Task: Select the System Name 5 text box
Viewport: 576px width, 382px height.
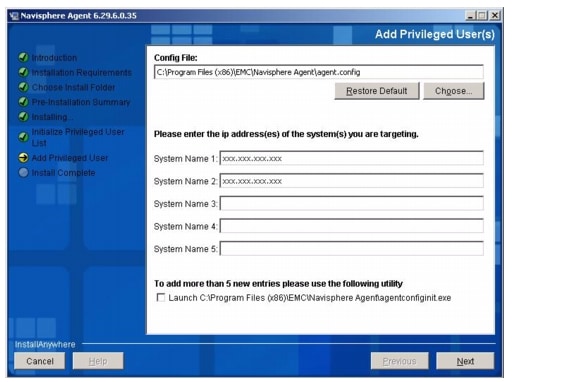Action: pyautogui.click(x=352, y=249)
